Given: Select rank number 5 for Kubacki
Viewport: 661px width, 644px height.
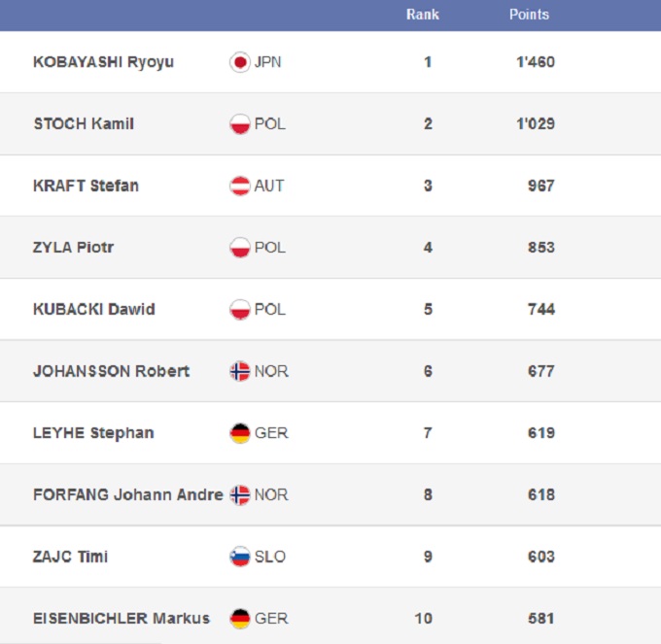Looking at the screenshot, I should pyautogui.click(x=428, y=309).
